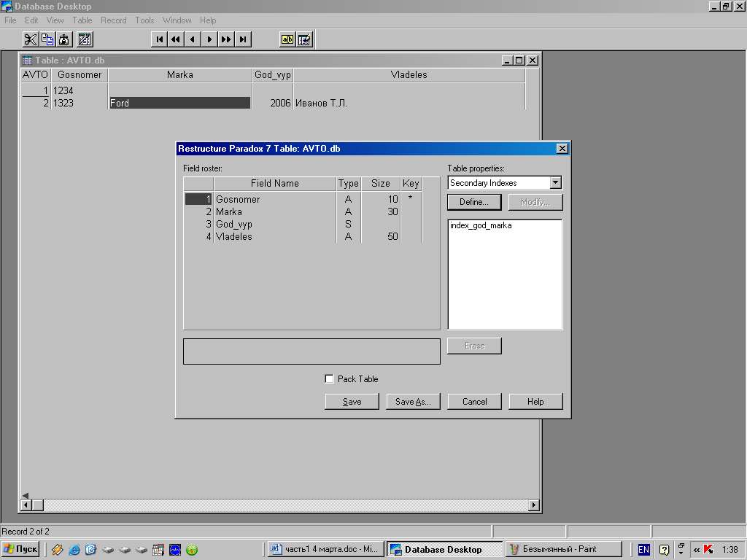Close the Restructure Paradox dialog
The height and width of the screenshot is (560, 747).
pos(562,149)
